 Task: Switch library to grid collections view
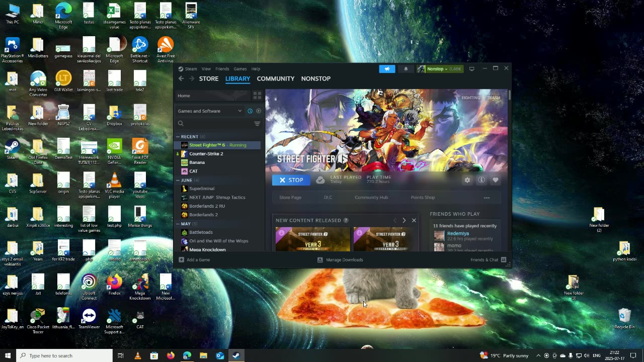257,96
